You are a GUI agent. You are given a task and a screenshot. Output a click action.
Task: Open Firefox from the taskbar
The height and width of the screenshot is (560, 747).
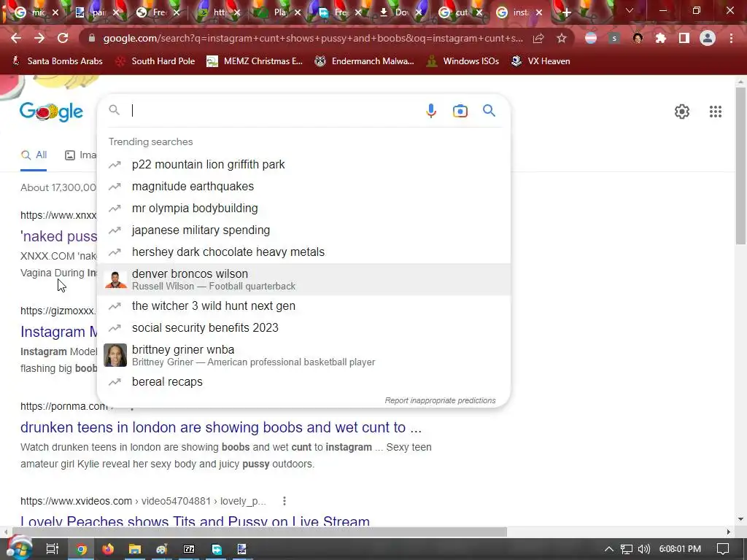(108, 549)
